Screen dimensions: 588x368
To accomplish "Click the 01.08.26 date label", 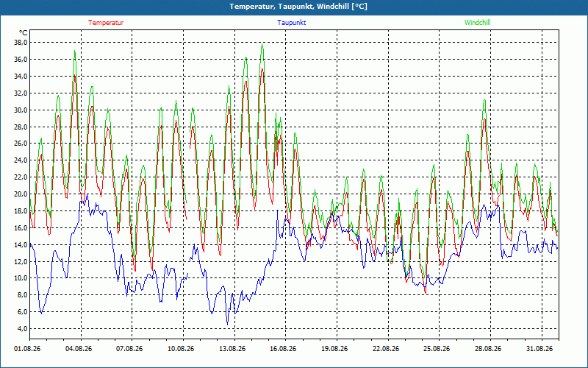I will coord(27,349).
